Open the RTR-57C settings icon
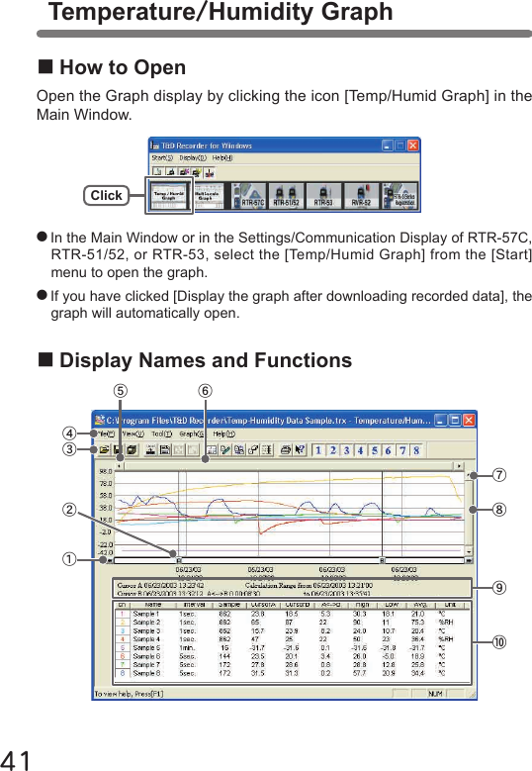Viewport: 532px width, 771px height. click(x=248, y=196)
